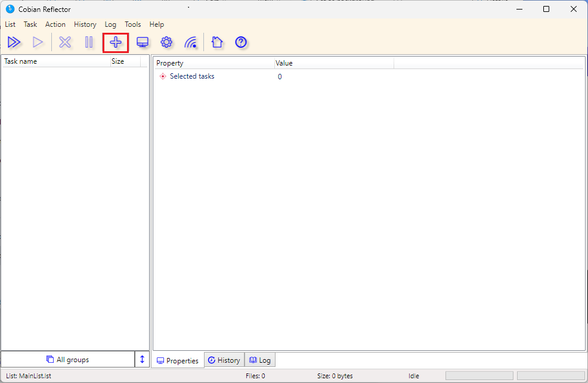Maximize the Cobian Reflector window
This screenshot has height=383, width=588.
coord(546,9)
